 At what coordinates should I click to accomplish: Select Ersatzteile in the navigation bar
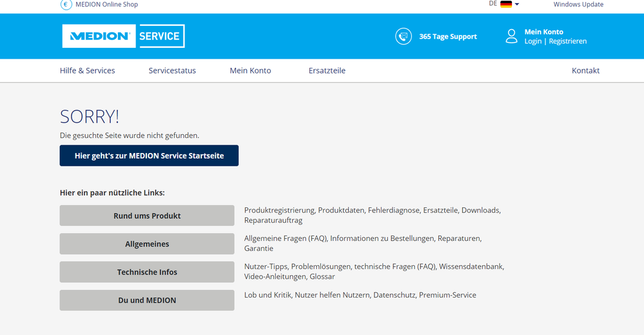point(327,70)
